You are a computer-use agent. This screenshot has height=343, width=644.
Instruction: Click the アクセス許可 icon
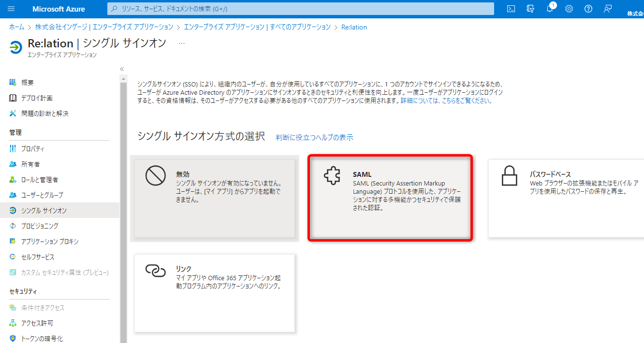pyautogui.click(x=13, y=323)
